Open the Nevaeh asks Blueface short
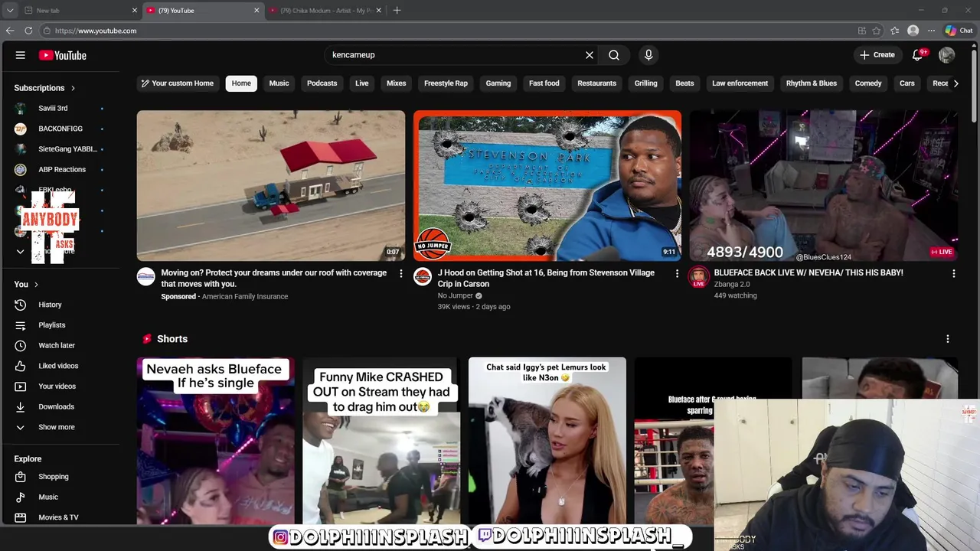The image size is (980, 551). [x=215, y=440]
